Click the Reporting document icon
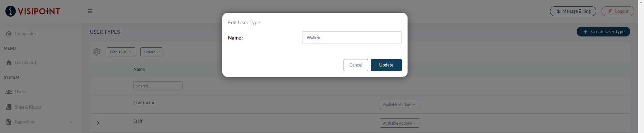 click(x=9, y=122)
